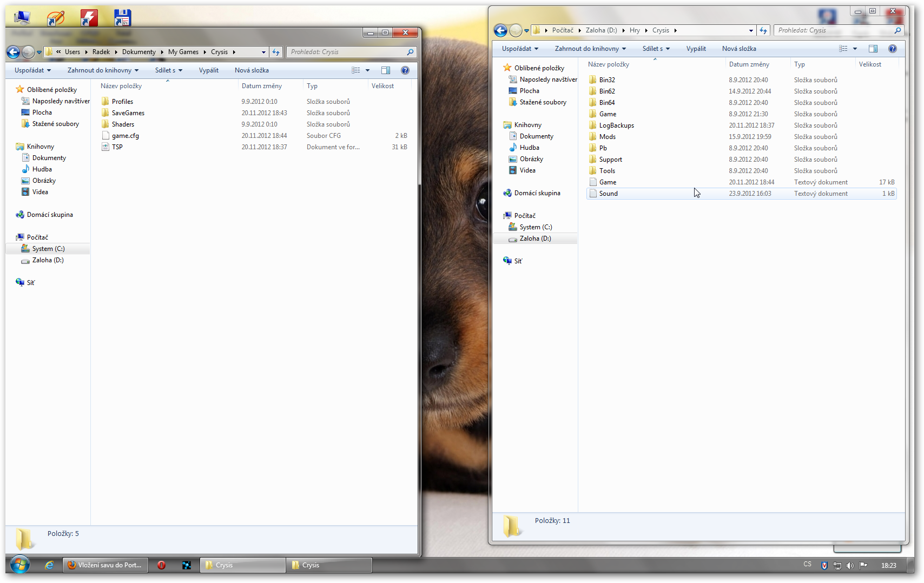Open the view options dropdown arrow in right window
The height and width of the screenshot is (583, 924).
click(x=855, y=49)
